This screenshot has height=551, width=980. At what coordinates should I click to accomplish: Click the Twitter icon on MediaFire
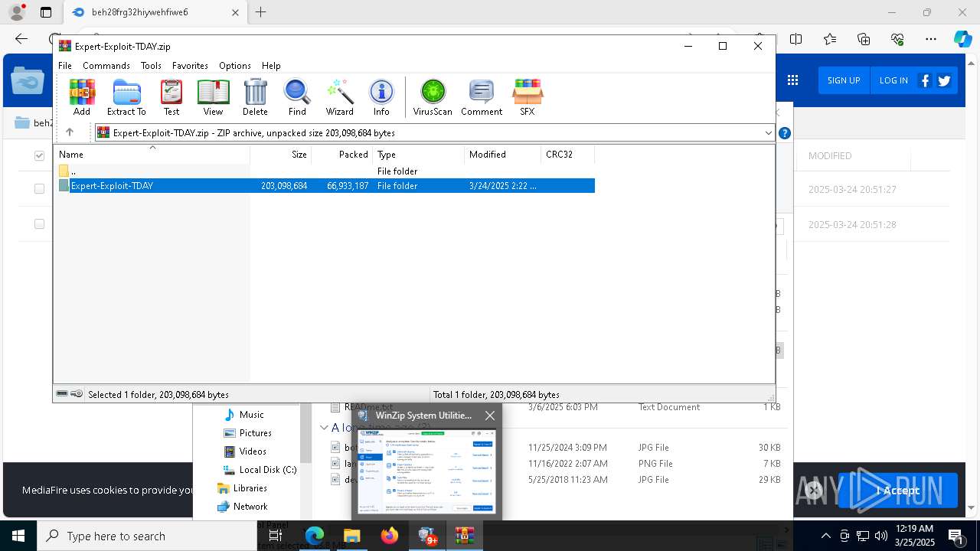(x=944, y=80)
